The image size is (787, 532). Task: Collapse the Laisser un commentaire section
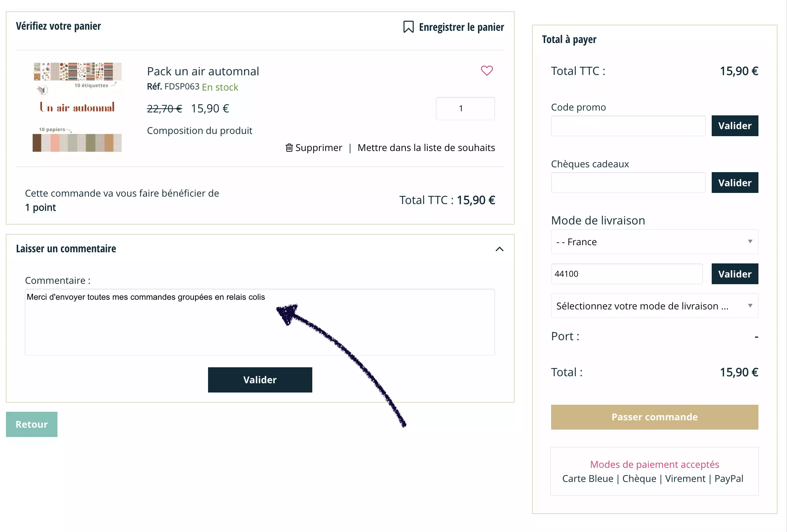click(x=500, y=249)
